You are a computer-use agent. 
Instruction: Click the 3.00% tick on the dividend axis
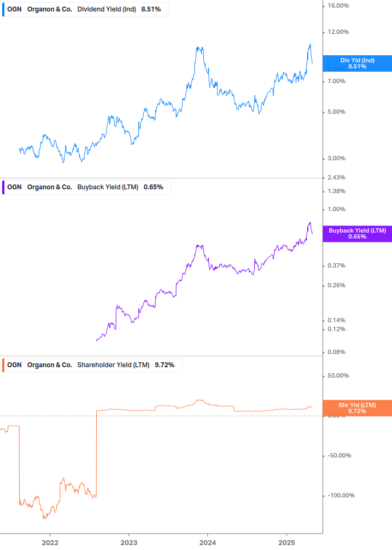[x=336, y=159]
